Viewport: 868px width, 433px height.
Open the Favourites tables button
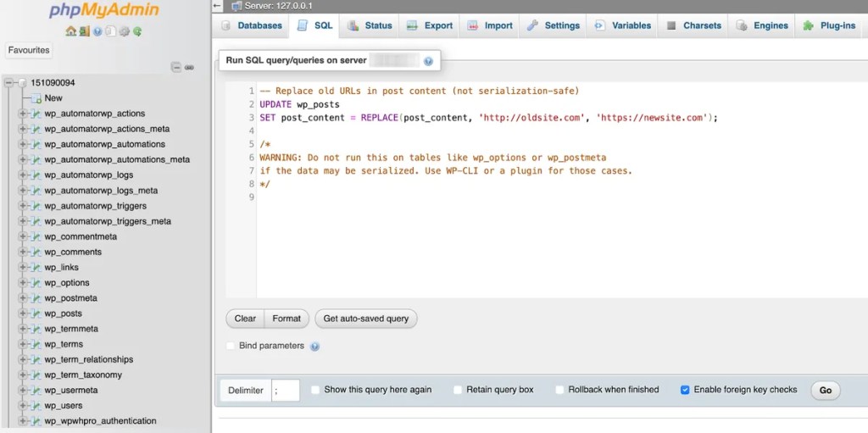click(29, 50)
